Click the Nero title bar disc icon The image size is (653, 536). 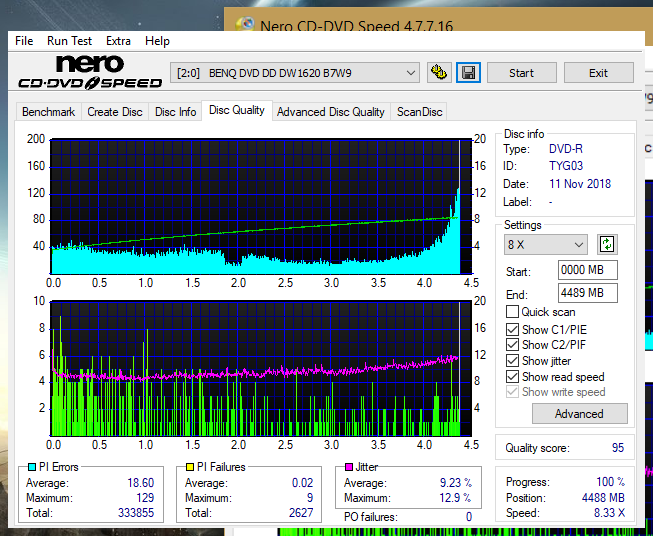pyautogui.click(x=245, y=25)
